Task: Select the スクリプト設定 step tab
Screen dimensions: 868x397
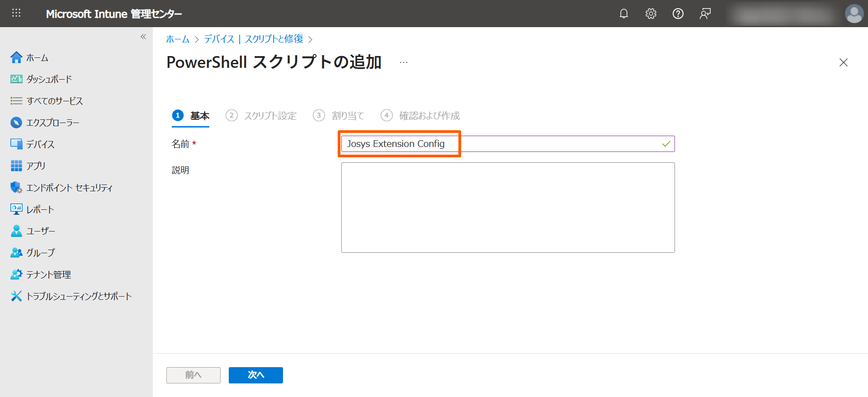Action: (x=261, y=116)
